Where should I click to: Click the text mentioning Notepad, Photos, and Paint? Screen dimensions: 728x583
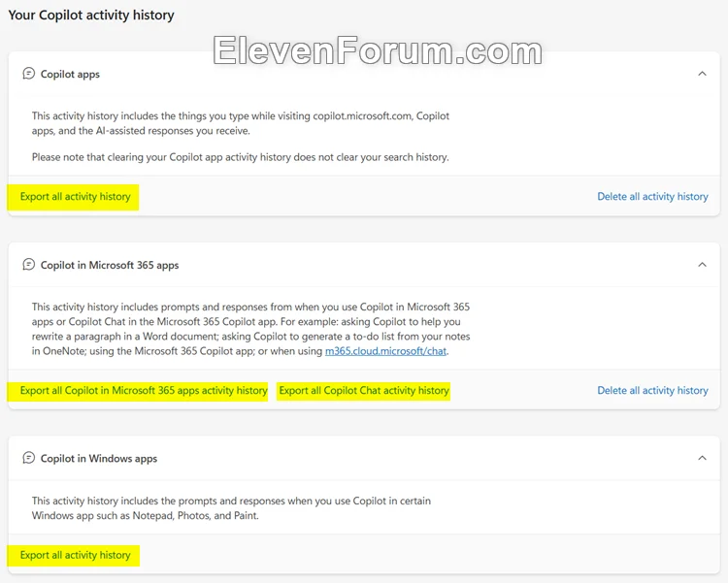231,508
